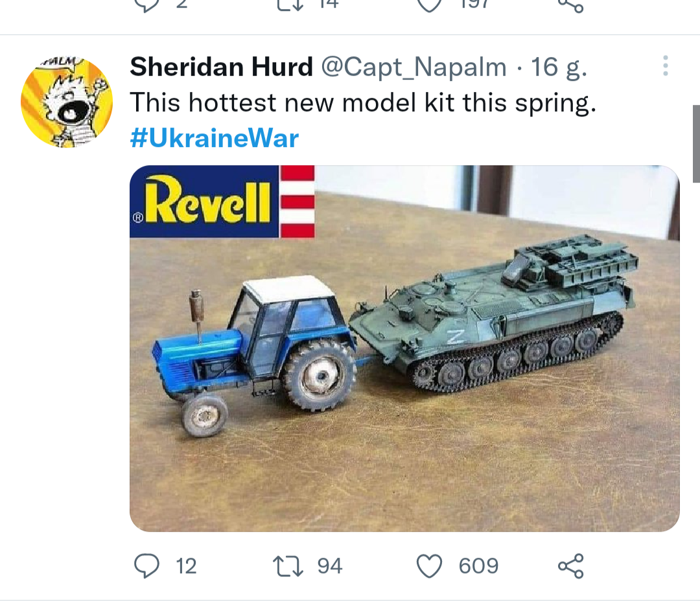700x607 pixels.
Task: Open the #UkraineWar hashtag
Action: click(x=215, y=139)
